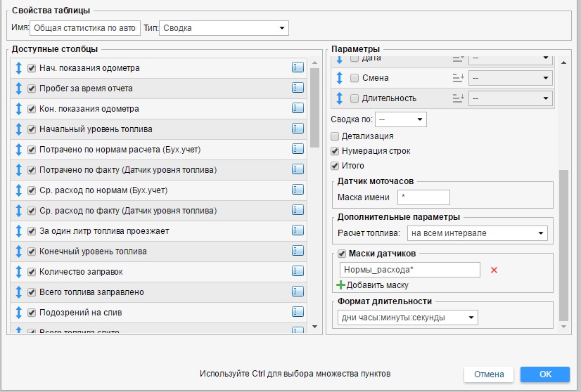Click sort order icon for Длительность row

click(x=459, y=98)
